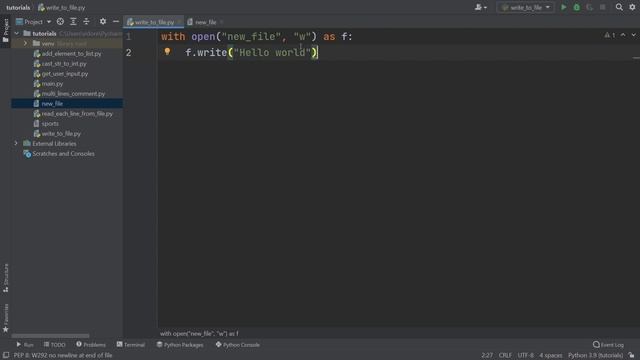
Task: Toggle the Project side tool window button
Action: tap(6, 30)
